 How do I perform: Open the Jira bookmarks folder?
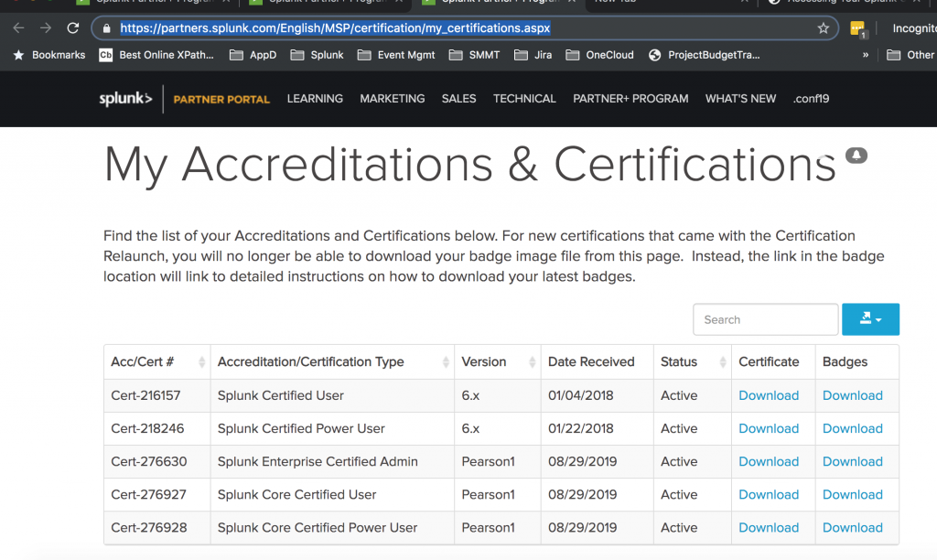pos(533,55)
